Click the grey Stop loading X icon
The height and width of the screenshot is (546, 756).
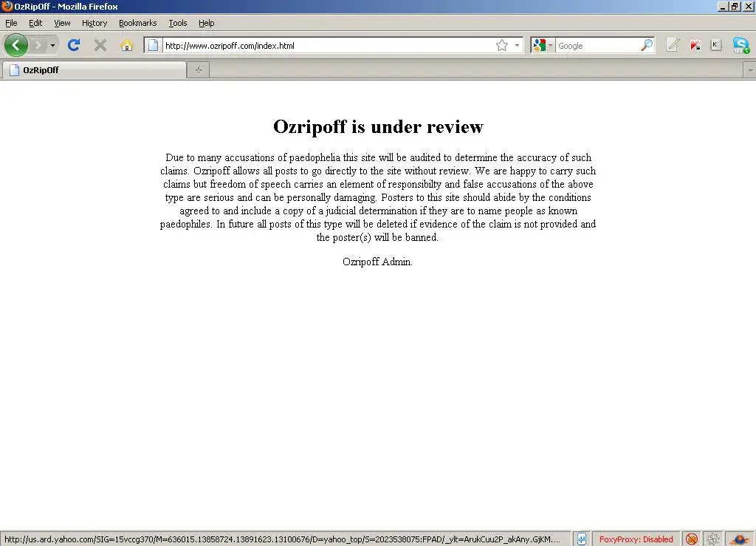[100, 45]
